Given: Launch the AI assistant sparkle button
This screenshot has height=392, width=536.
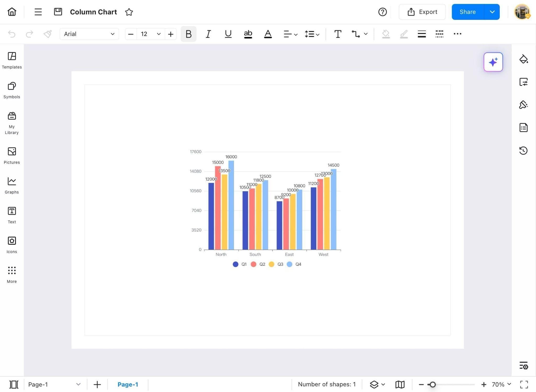Looking at the screenshot, I should (493, 62).
